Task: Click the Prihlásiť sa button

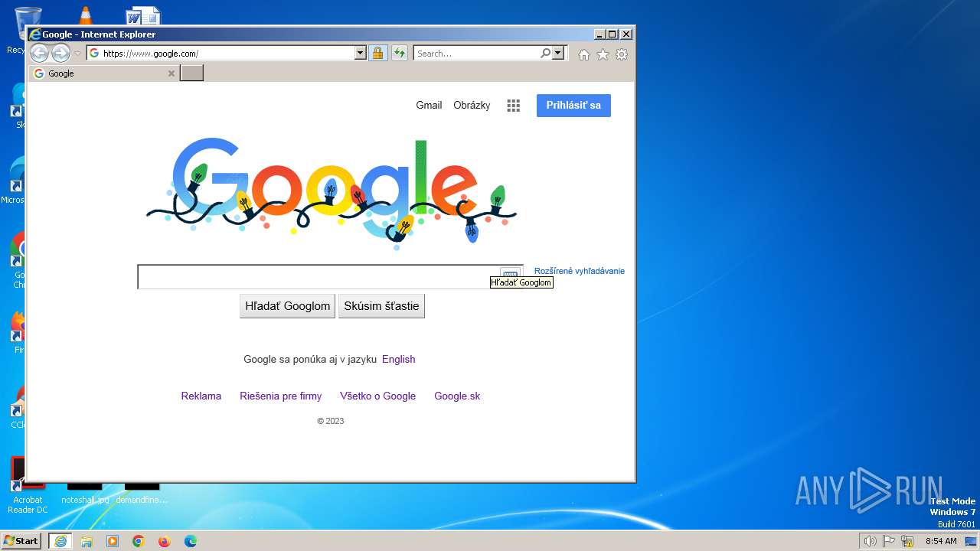Action: coord(573,106)
